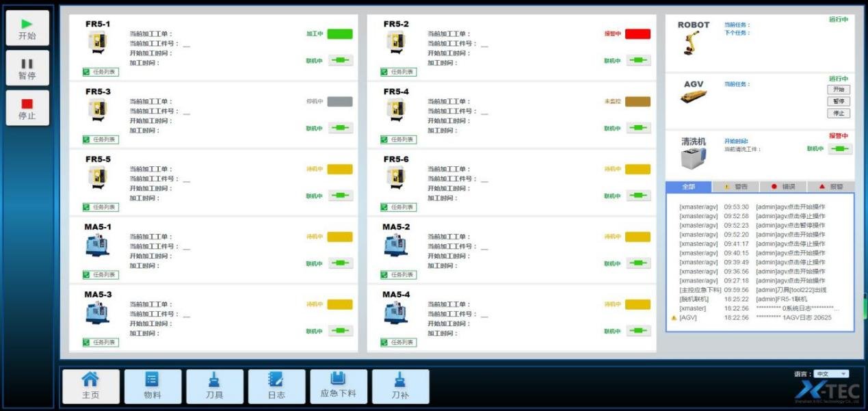The height and width of the screenshot is (411, 868).
Task: Click the FR5-1 machine icon
Action: tap(98, 42)
